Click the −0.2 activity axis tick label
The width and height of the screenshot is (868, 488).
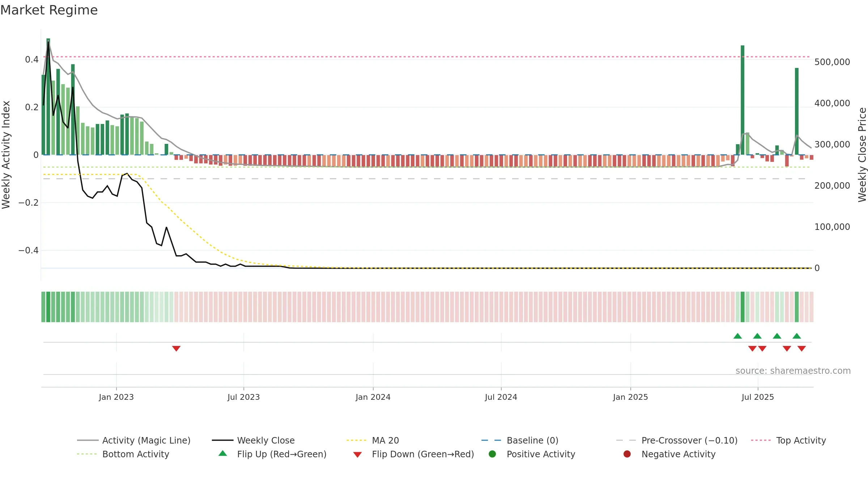[x=29, y=203]
